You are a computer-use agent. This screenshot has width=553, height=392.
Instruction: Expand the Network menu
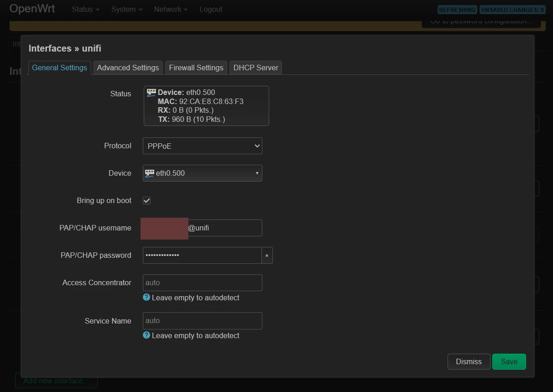(171, 10)
